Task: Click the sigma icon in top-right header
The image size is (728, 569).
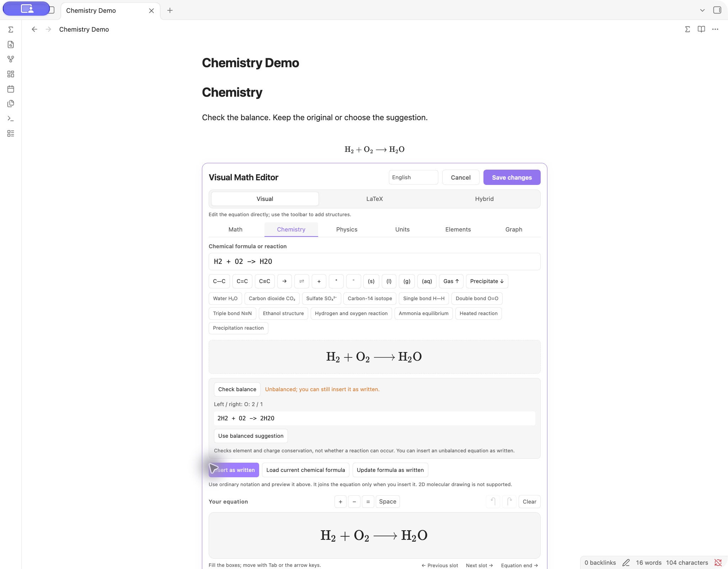Action: (x=687, y=29)
